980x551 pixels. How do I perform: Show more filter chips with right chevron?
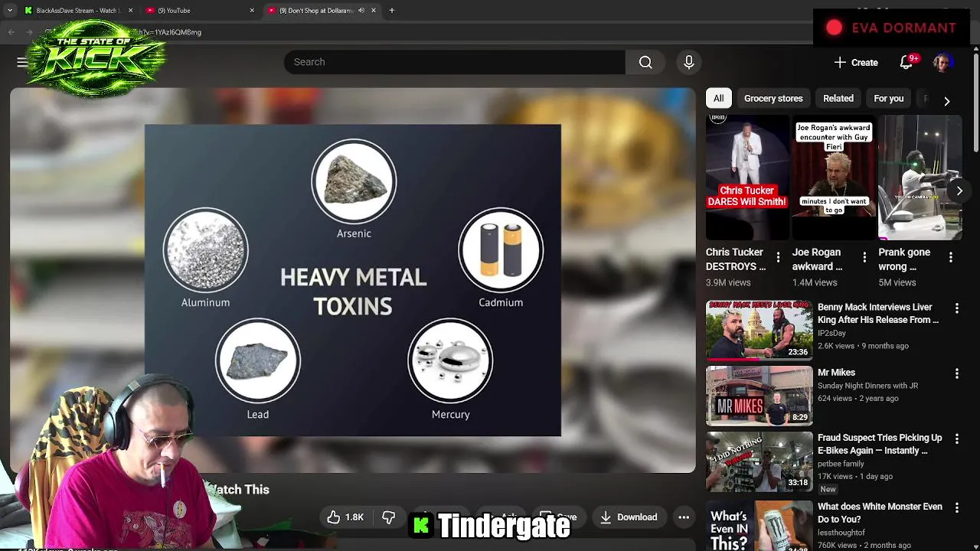pos(947,100)
